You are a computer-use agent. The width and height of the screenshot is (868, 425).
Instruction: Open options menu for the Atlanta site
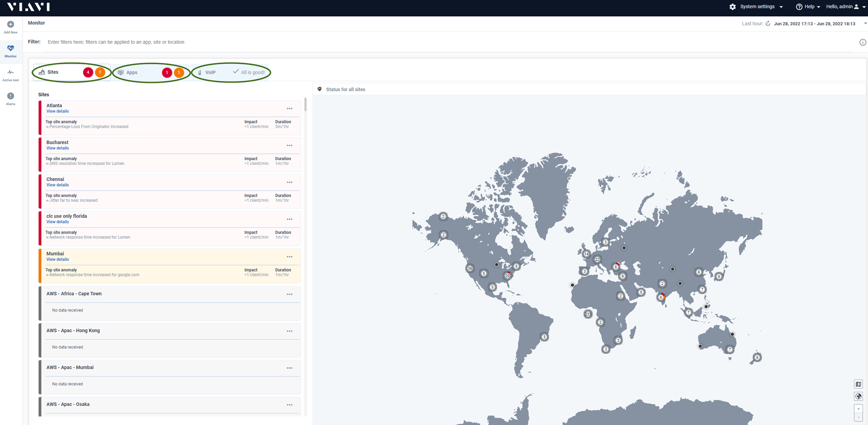(x=290, y=108)
